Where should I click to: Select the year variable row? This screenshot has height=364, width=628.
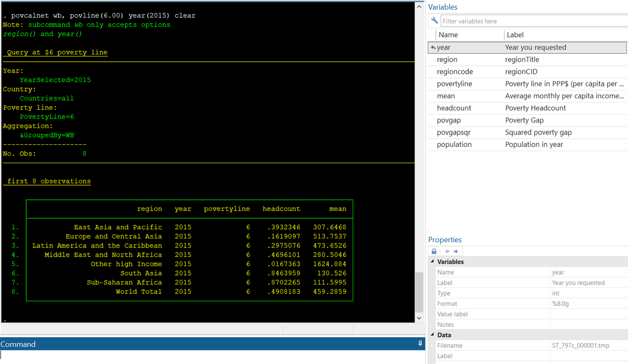[x=528, y=47]
